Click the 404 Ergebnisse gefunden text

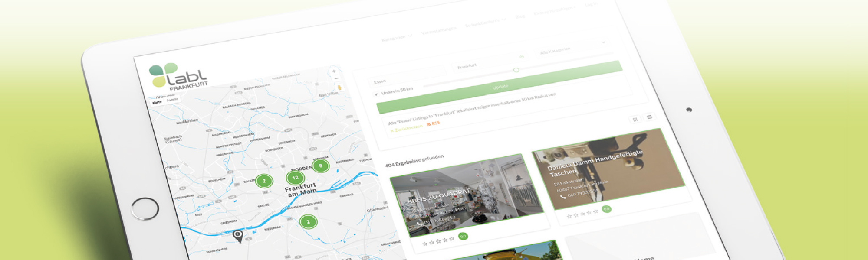[x=414, y=161]
